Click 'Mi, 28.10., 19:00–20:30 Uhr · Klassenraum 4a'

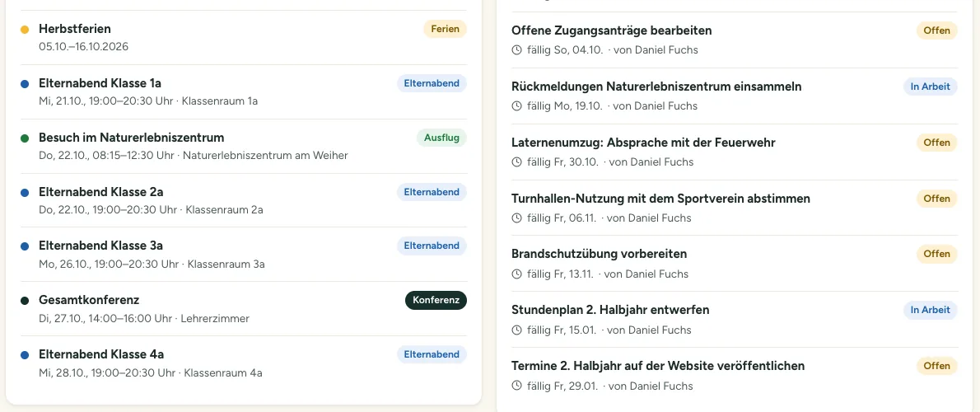pyautogui.click(x=151, y=373)
